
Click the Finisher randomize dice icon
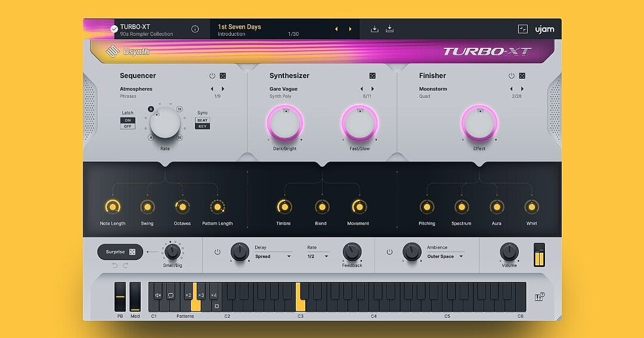522,76
